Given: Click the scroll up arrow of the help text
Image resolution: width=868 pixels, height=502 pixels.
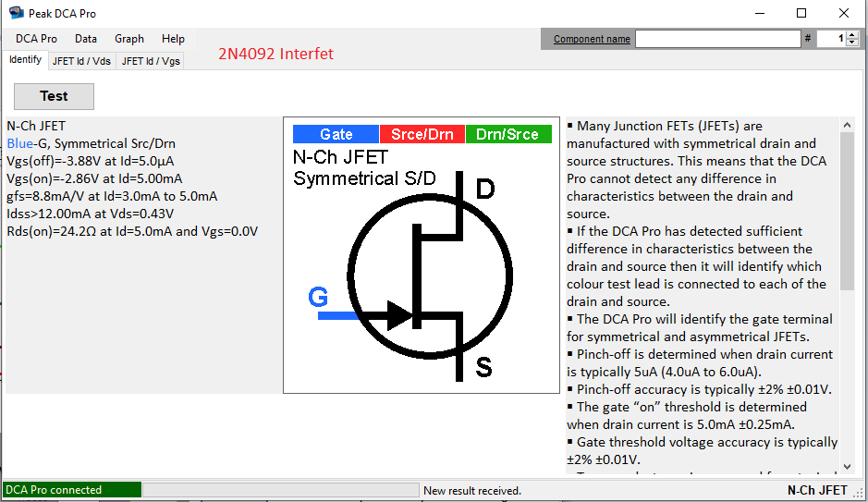Looking at the screenshot, I should point(847,125).
